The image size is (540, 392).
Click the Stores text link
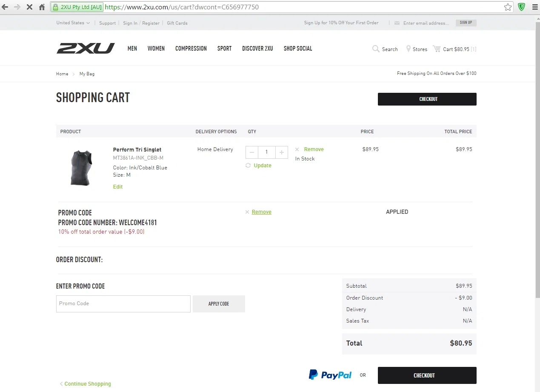[420, 49]
